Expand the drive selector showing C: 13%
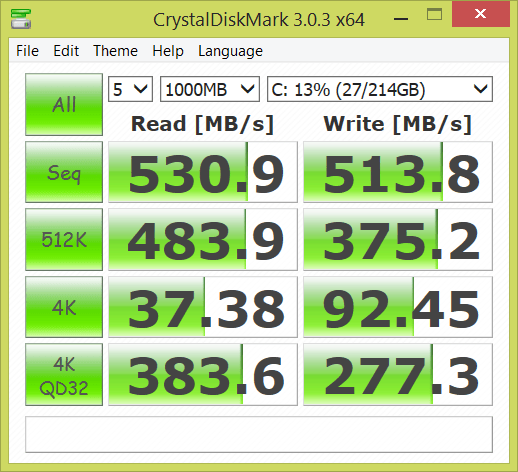 380,89
